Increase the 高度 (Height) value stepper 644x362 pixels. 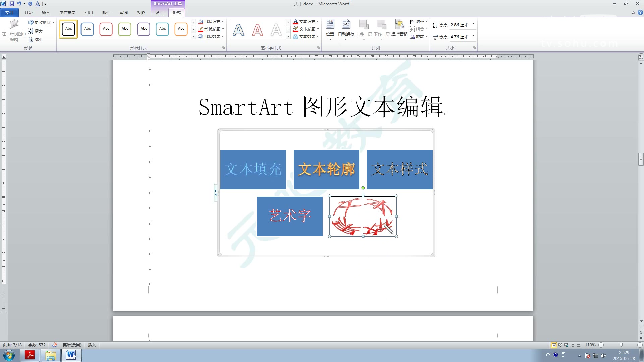pyautogui.click(x=473, y=23)
